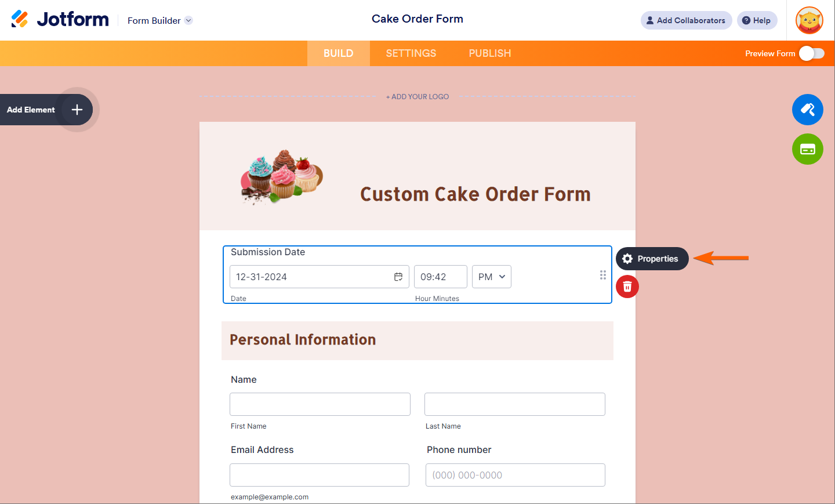Open the Help button
Image resolution: width=835 pixels, height=504 pixels.
pos(757,20)
